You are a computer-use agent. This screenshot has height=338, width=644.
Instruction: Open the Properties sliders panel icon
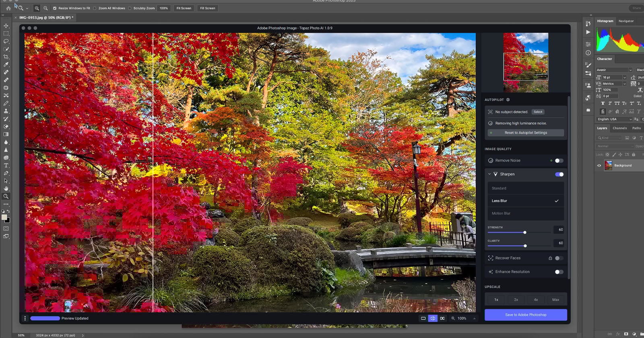click(x=588, y=44)
